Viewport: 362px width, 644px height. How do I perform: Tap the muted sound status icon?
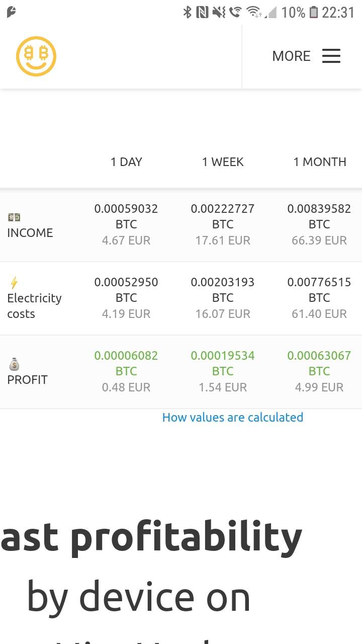219,12
